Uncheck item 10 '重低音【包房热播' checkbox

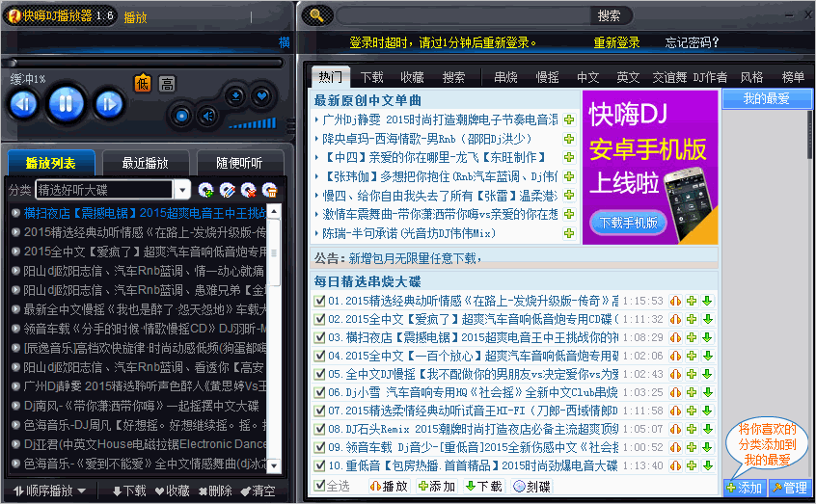tap(319, 465)
